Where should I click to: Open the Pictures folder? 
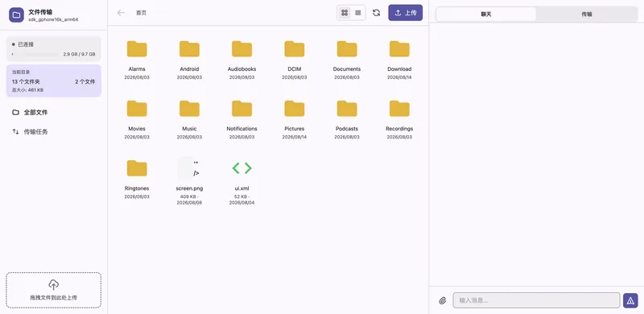pyautogui.click(x=295, y=109)
